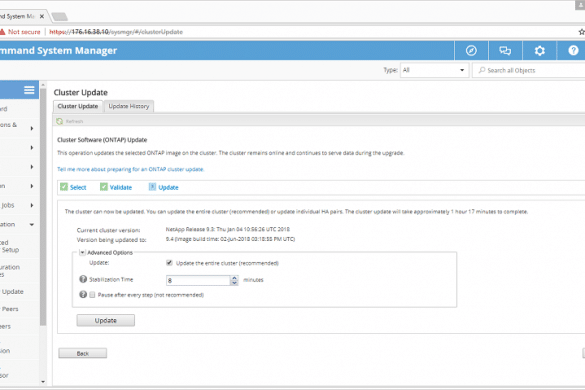Click the Update button
The image size is (585, 390).
coord(106,320)
